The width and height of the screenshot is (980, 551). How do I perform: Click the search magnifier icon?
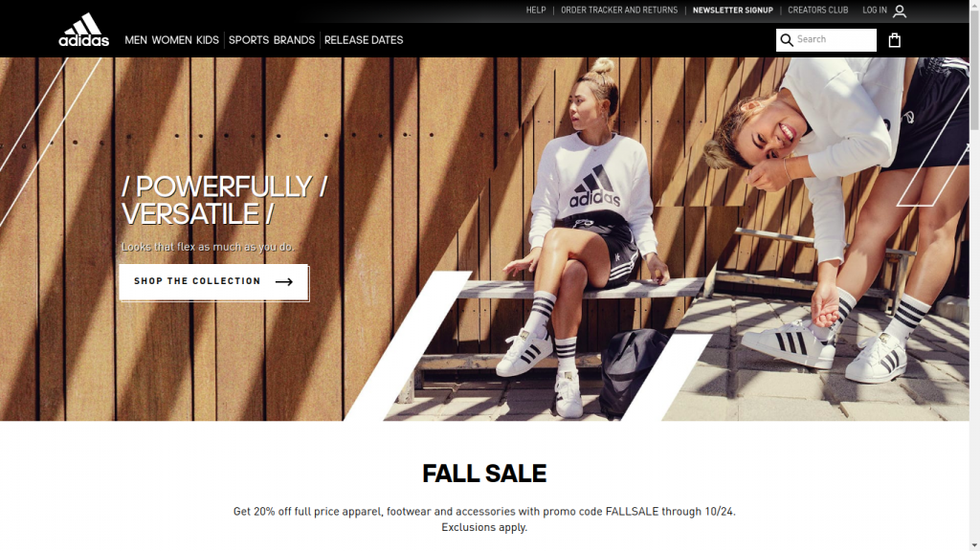coord(787,40)
